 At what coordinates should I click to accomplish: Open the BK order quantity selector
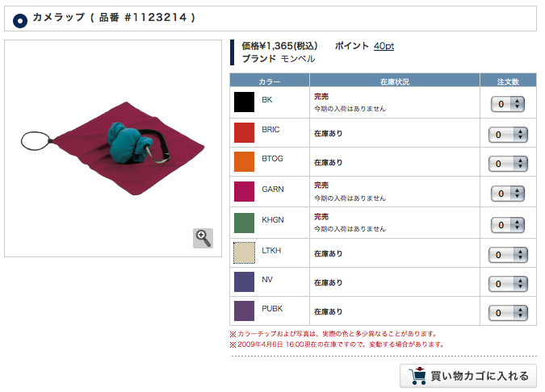pyautogui.click(x=508, y=104)
